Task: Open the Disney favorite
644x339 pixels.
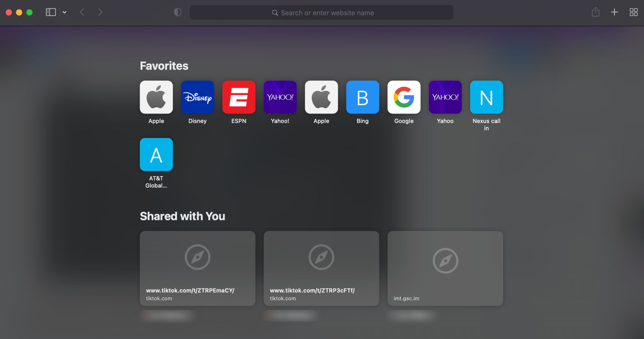Action: (x=197, y=97)
